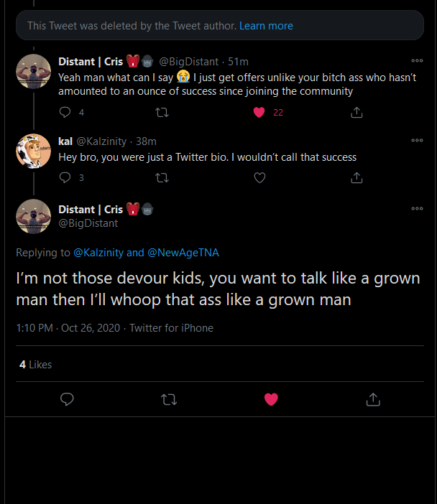This screenshot has width=437, height=504.
Task: Reply to the main tweet at bottom
Action: [67, 399]
